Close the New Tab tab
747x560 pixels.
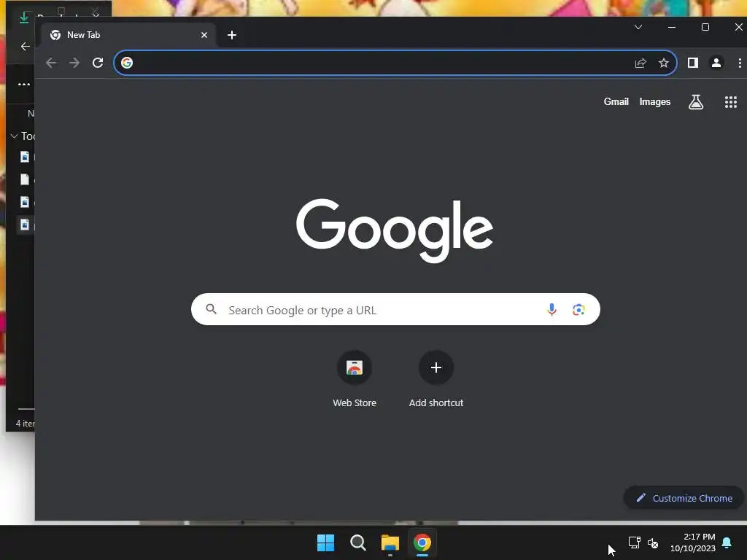click(x=204, y=35)
